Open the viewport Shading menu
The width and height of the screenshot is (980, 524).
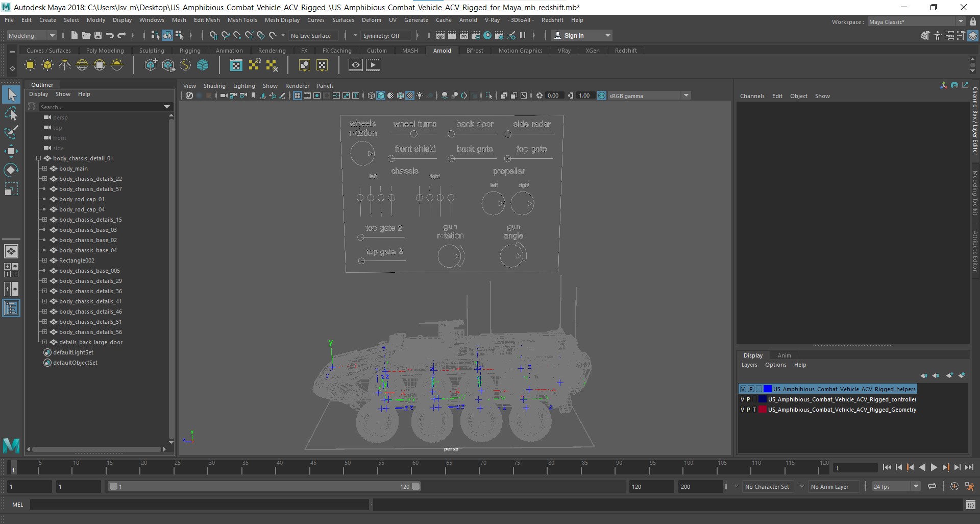click(214, 86)
